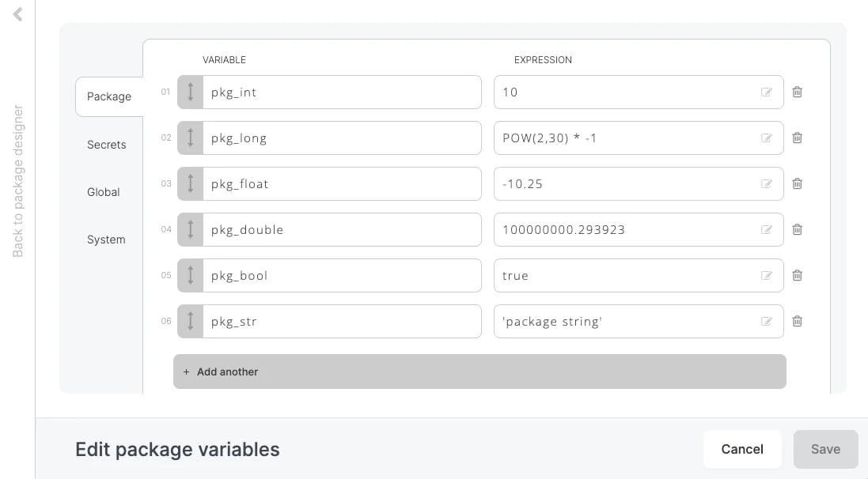
Task: Delete the pkg_long variable row
Action: (x=797, y=138)
